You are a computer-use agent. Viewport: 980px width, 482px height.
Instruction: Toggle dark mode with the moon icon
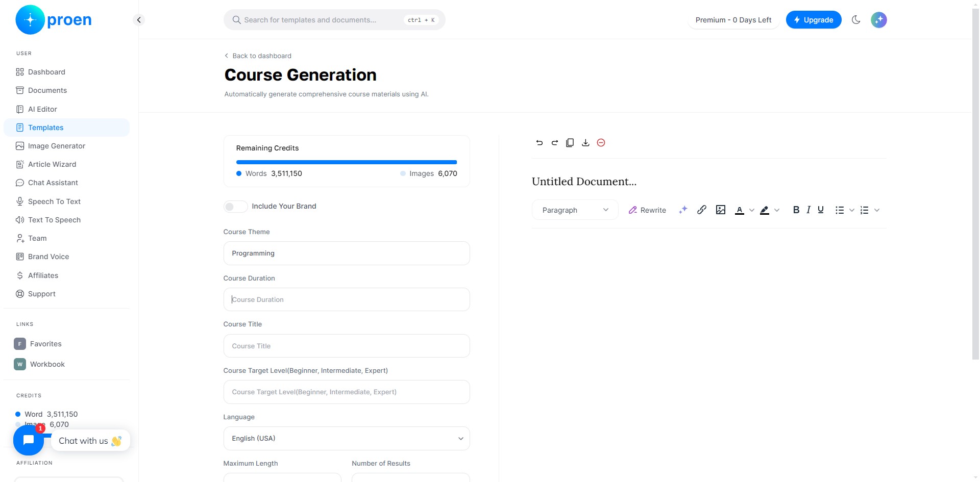856,20
